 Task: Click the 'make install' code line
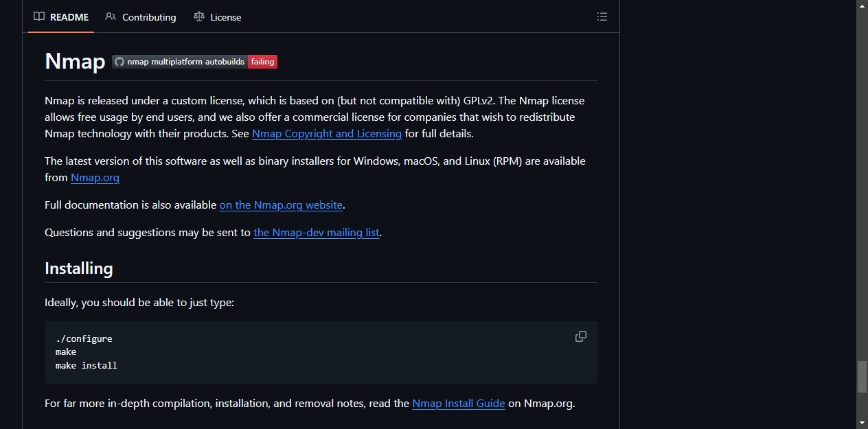click(x=87, y=366)
